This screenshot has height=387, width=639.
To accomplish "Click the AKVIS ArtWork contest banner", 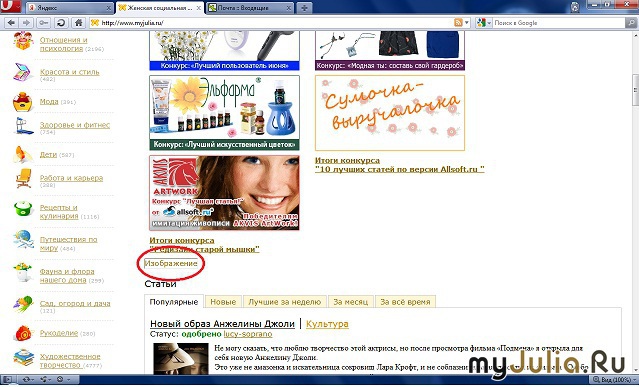I will coord(224,193).
